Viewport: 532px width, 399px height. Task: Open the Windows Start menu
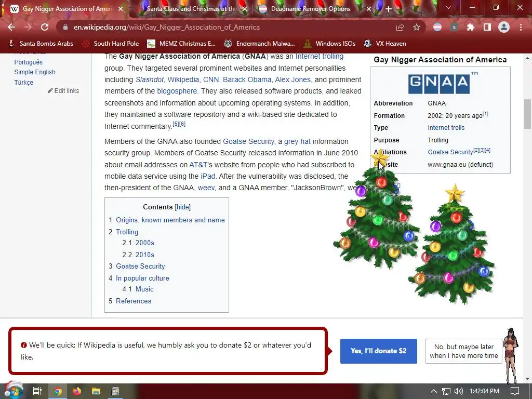tap(14, 391)
